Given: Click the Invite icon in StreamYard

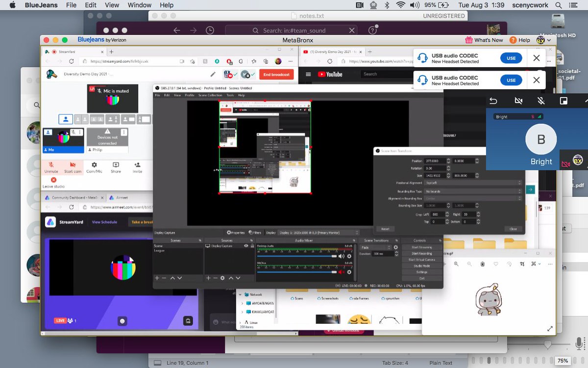Looking at the screenshot, I should (x=137, y=165).
